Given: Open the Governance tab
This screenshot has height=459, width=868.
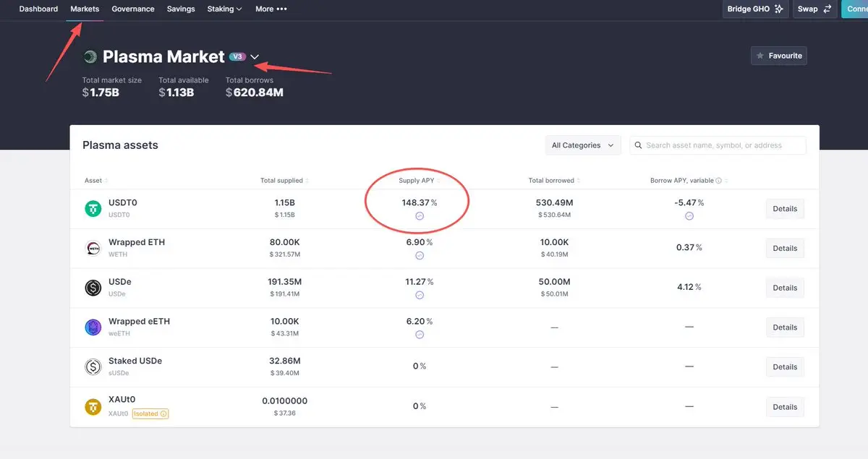Looking at the screenshot, I should tap(133, 9).
